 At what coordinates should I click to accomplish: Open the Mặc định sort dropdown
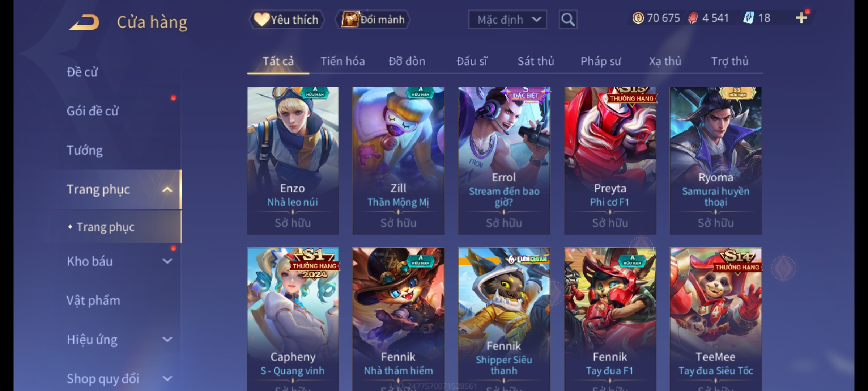point(507,20)
